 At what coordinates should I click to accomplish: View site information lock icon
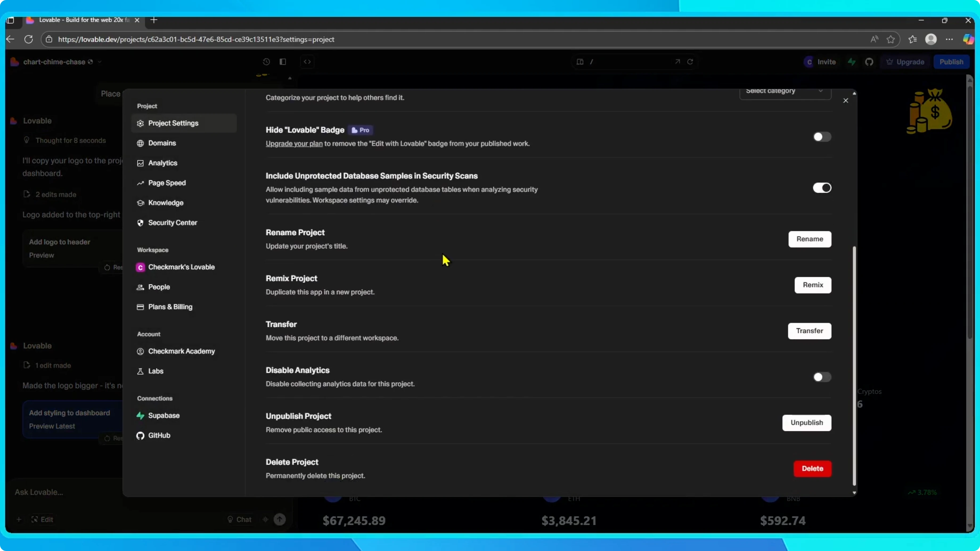(x=49, y=39)
